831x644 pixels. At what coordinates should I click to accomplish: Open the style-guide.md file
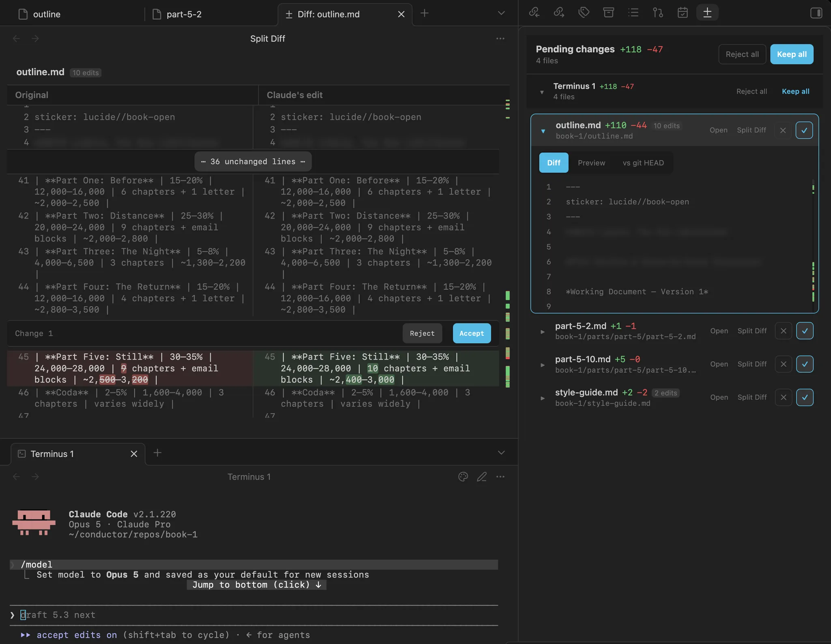719,397
